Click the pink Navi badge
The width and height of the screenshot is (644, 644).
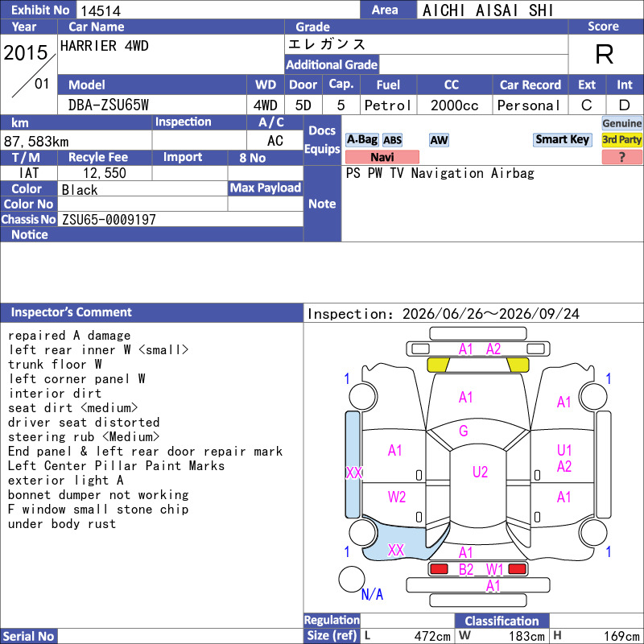point(382,157)
